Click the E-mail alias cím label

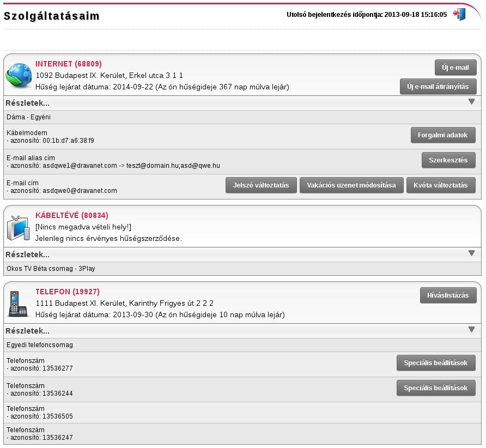(x=31, y=158)
